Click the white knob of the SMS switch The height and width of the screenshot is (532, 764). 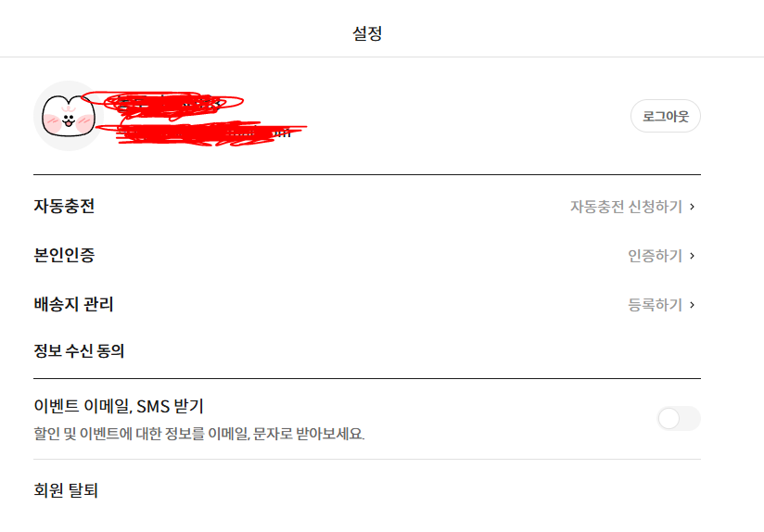[669, 419]
